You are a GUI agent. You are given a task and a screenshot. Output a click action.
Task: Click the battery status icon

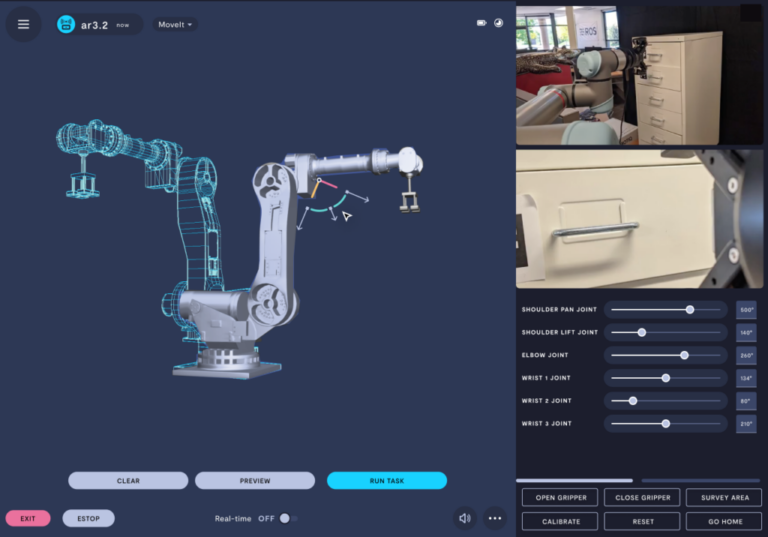point(481,22)
